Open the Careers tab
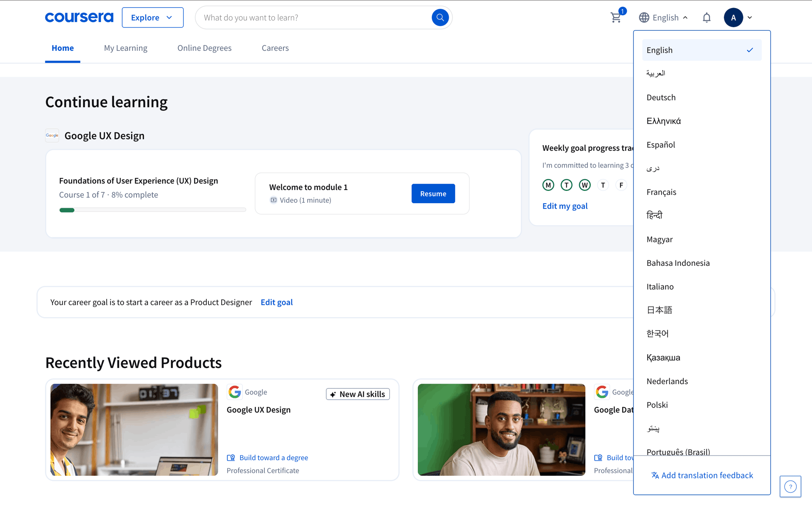 pyautogui.click(x=275, y=48)
